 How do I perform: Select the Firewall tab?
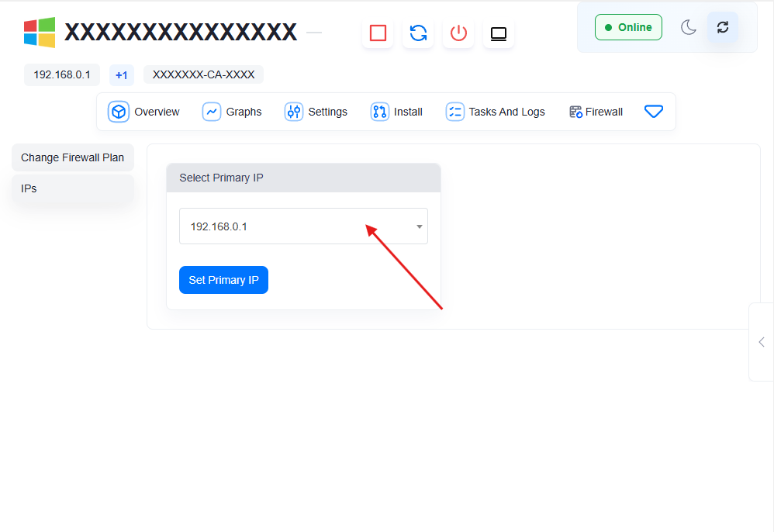click(596, 112)
